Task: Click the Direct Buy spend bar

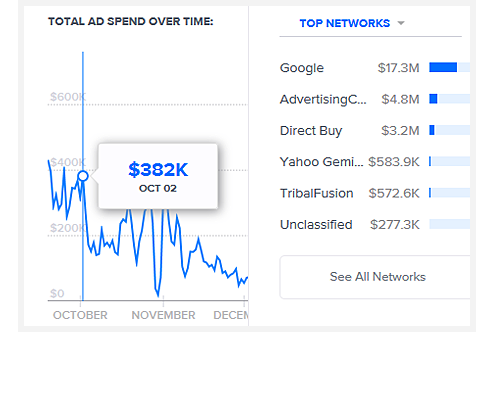Action: tap(432, 130)
